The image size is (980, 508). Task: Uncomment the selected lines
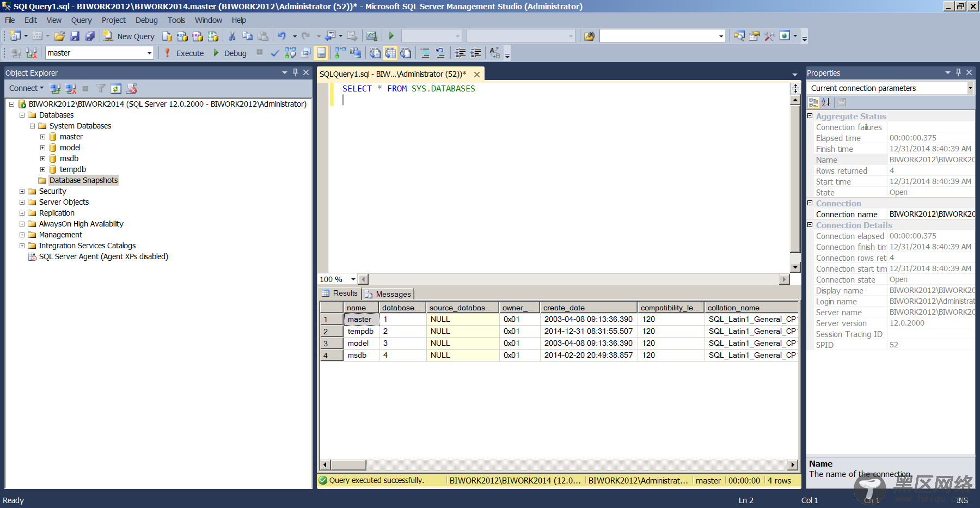(440, 53)
